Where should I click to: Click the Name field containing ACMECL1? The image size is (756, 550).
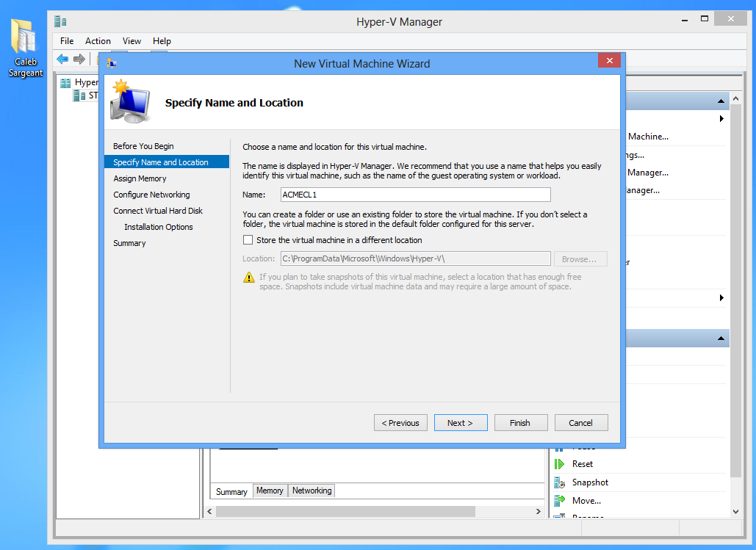click(x=416, y=195)
